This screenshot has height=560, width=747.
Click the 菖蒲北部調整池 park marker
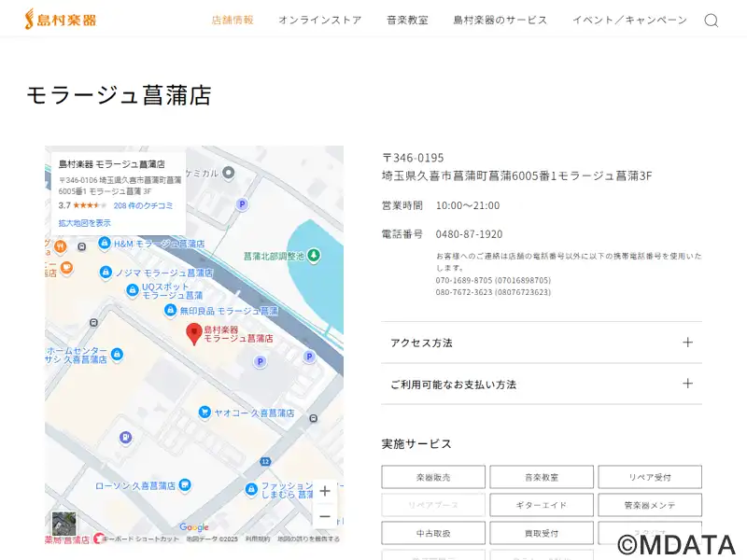313,255
